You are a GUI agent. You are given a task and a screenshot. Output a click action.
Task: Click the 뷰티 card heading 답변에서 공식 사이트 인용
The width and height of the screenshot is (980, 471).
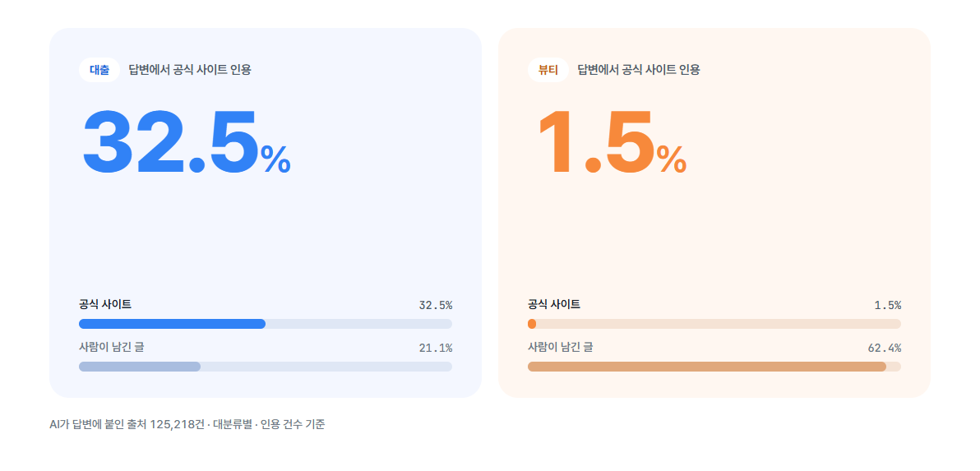639,70
